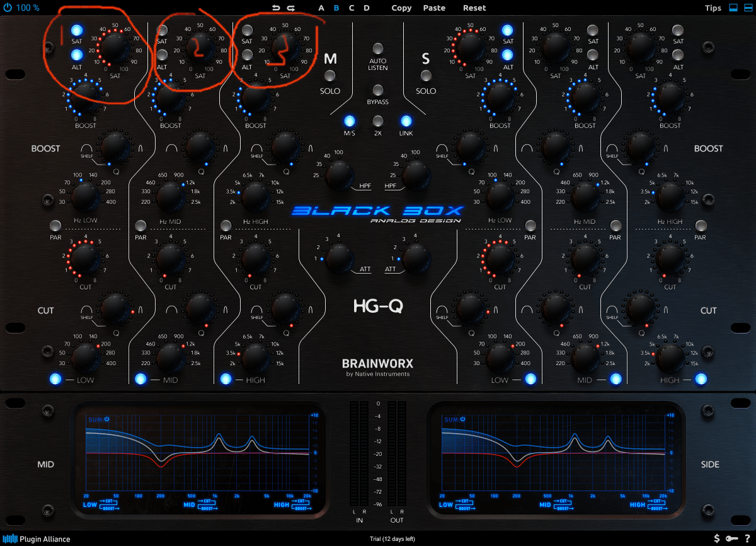756x546 pixels.
Task: Click the Hz MID boost knob on Mid
Action: (x=170, y=196)
